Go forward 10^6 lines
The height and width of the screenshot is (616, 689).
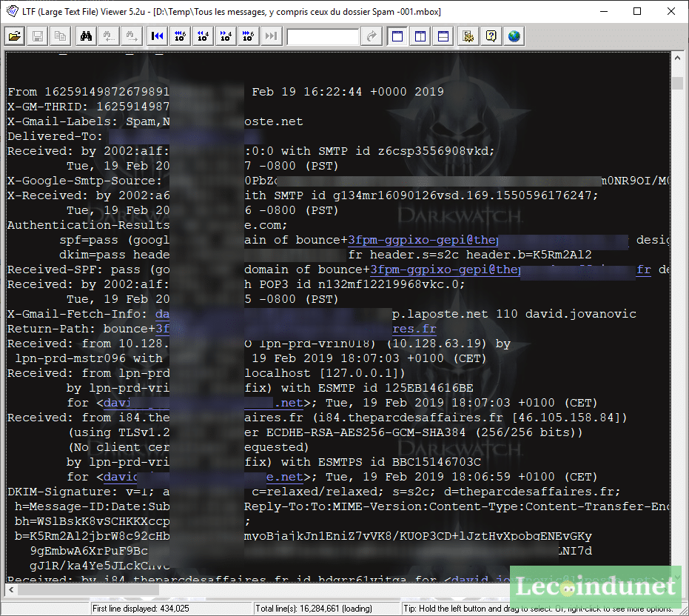[249, 36]
